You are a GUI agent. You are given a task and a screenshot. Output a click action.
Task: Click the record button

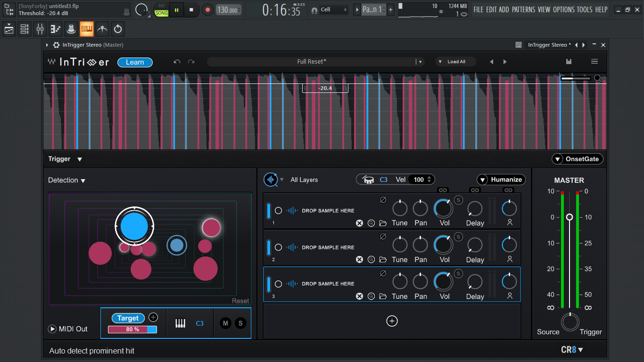click(207, 9)
